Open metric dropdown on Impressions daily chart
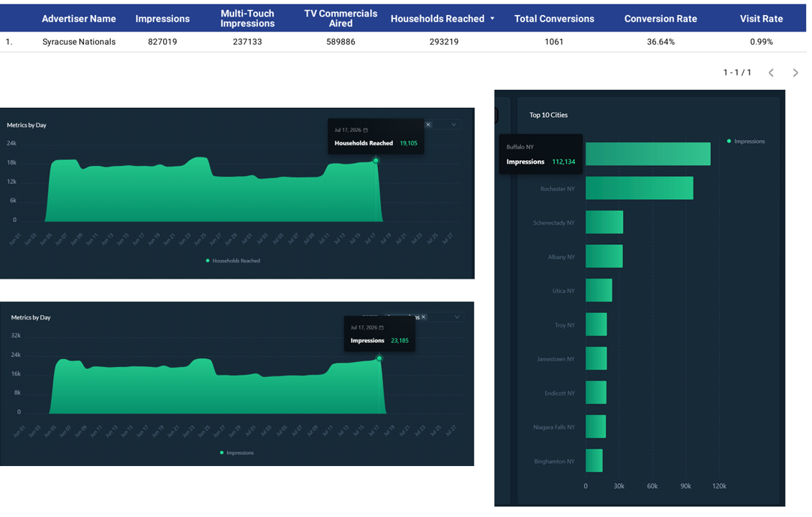This screenshot has height=517, width=812. tap(457, 317)
